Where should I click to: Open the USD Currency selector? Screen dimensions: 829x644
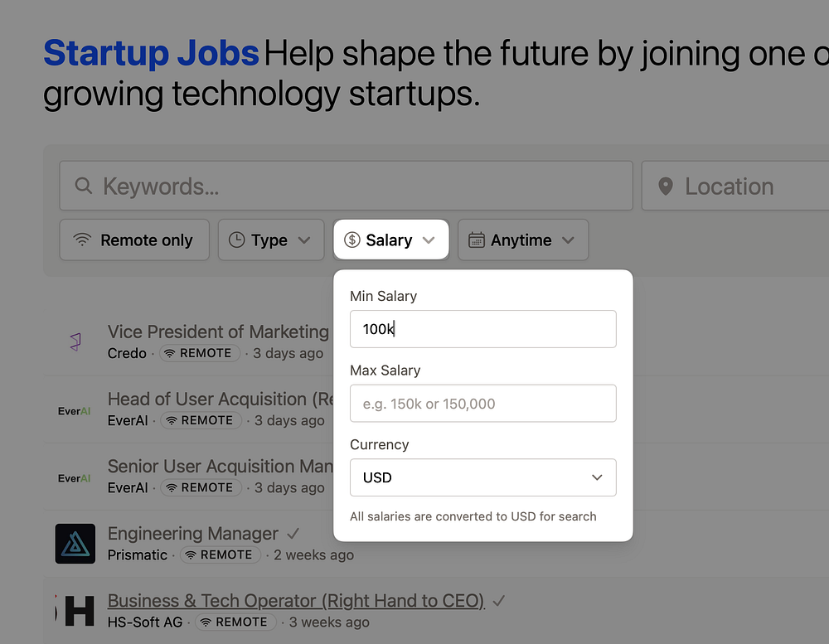click(482, 477)
